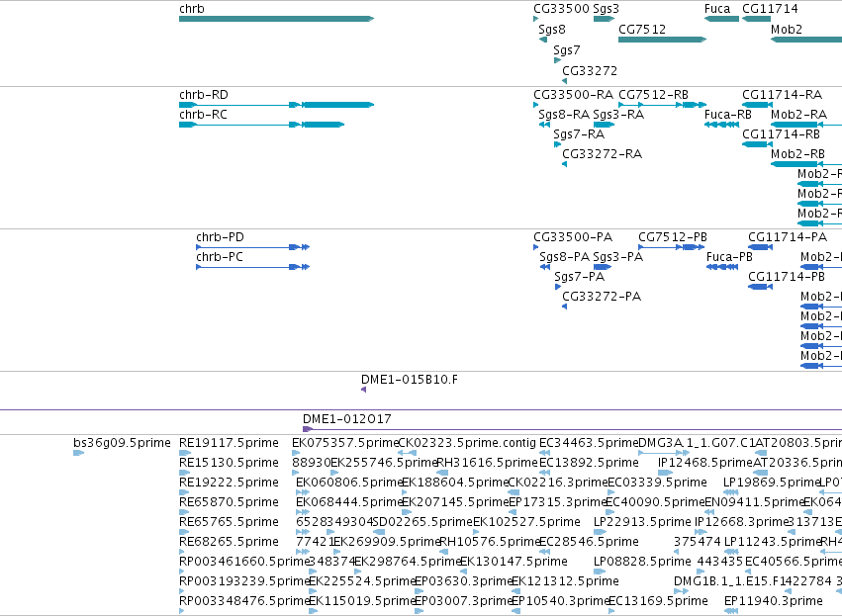Select the chrb-RC transcript label

(x=204, y=115)
